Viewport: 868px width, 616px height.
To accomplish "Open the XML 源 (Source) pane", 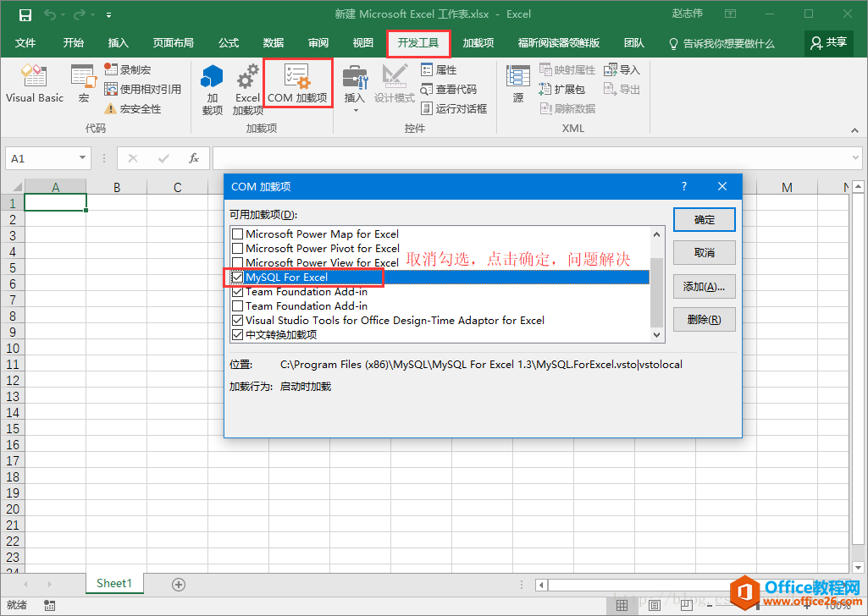I will click(x=518, y=84).
